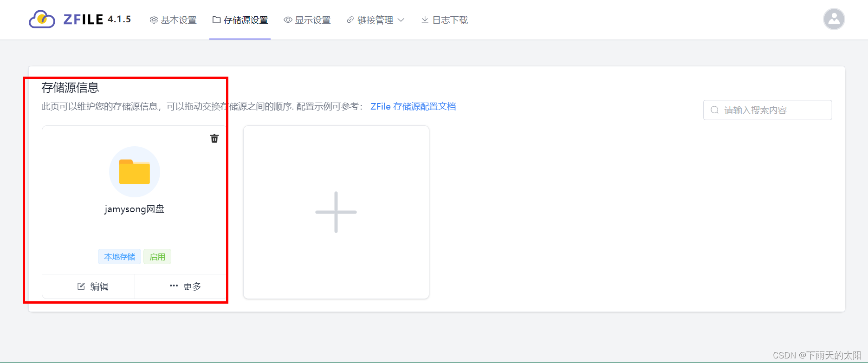Expand the 链接管理 dropdown menu
The height and width of the screenshot is (364, 868).
pos(376,20)
